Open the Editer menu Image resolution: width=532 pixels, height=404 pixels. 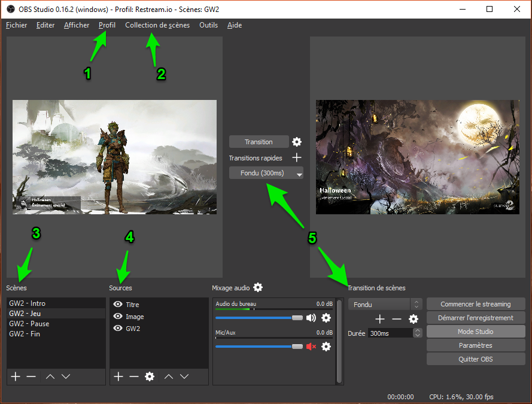pyautogui.click(x=45, y=25)
